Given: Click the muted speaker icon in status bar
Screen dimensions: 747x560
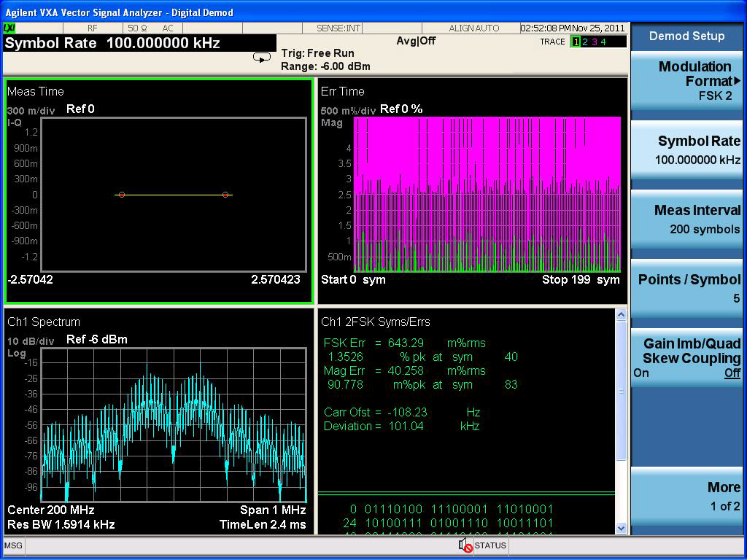Looking at the screenshot, I should [465, 545].
